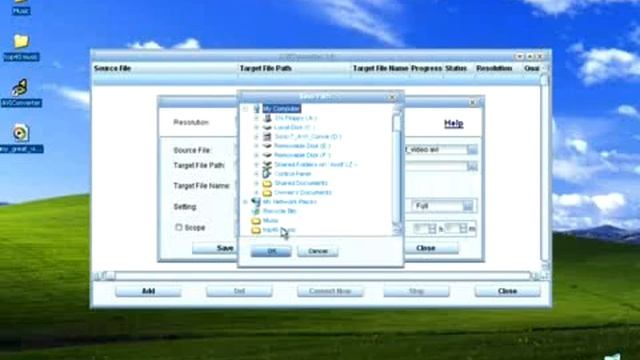Select the Control Panel icon in tree
Image resolution: width=640 pixels, height=360 pixels.
point(267,174)
